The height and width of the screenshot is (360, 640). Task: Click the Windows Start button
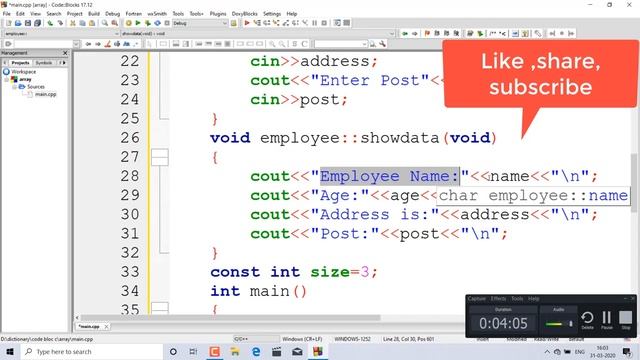(10, 351)
